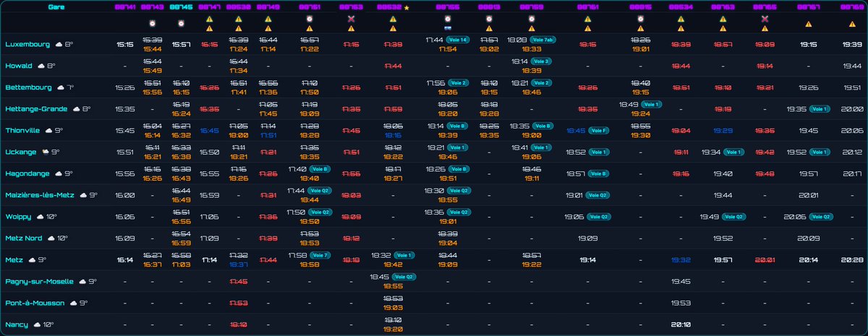The height and width of the screenshot is (336, 868).
Task: Click the 'Voie 14' platform badge
Action: 457,40
